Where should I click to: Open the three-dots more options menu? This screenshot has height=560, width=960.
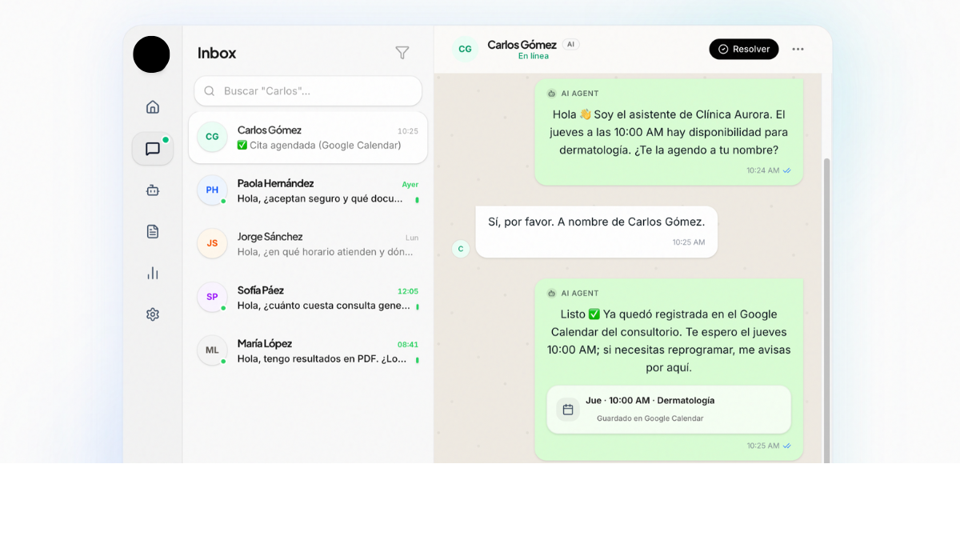798,50
